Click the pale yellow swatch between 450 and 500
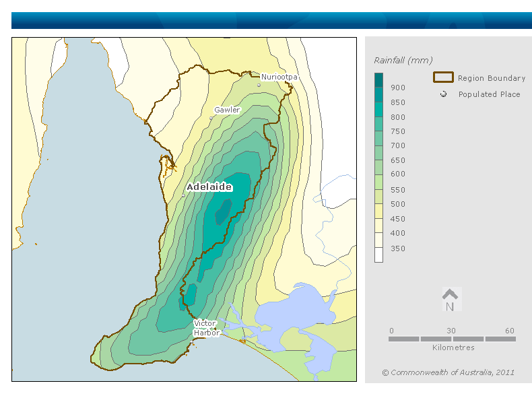532x400 pixels. [x=378, y=211]
